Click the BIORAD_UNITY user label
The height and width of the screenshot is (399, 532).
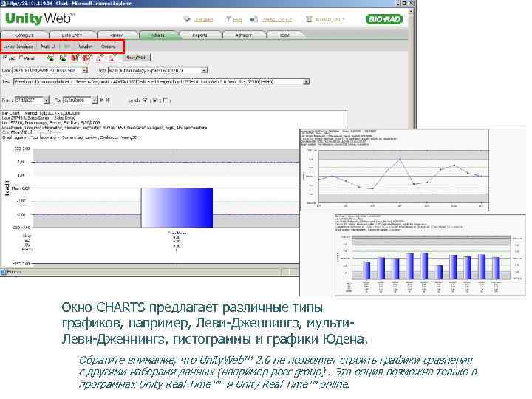coord(330,20)
